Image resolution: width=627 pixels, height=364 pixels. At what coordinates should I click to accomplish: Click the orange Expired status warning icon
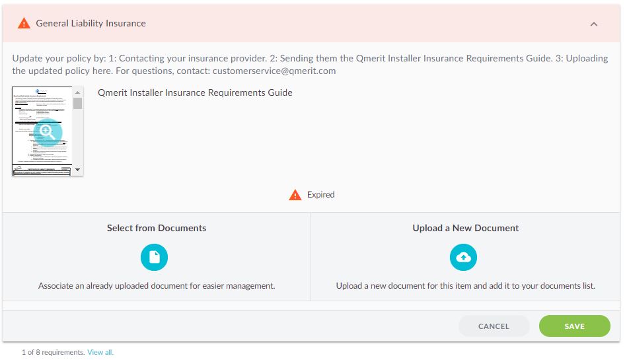point(295,195)
